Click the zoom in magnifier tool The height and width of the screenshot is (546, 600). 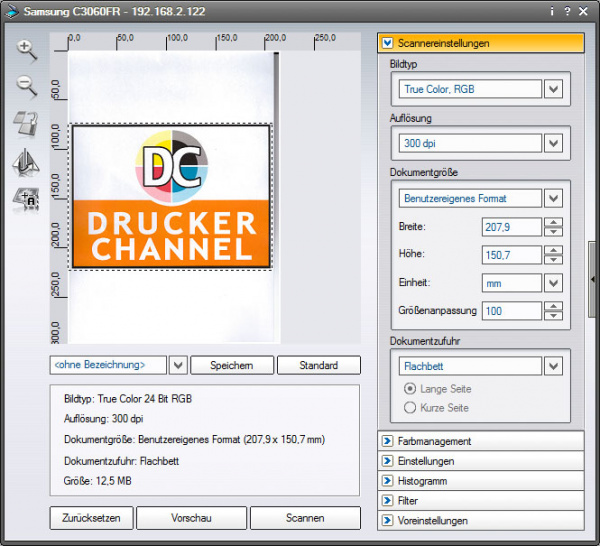(x=26, y=51)
